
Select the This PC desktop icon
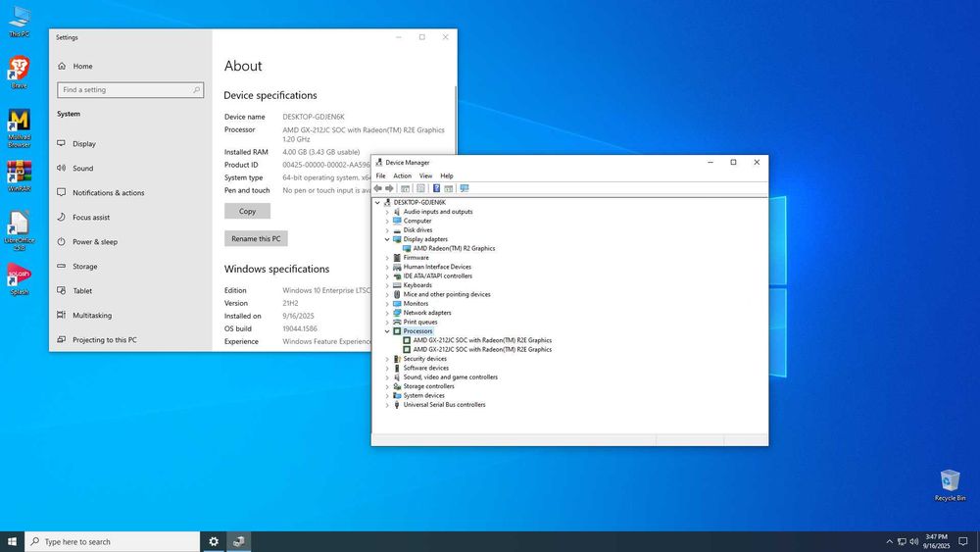click(19, 22)
